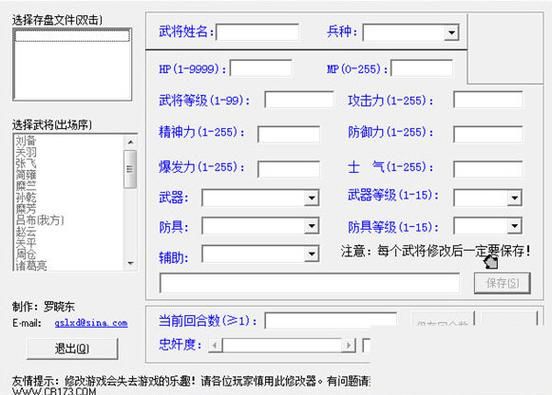Click the 防御力(1-255) input field

pyautogui.click(x=488, y=134)
